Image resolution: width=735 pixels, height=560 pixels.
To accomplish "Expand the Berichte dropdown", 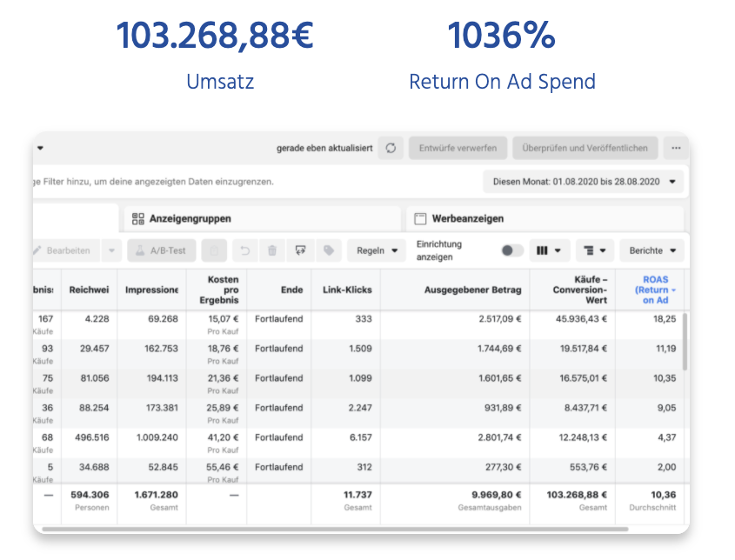I will (x=651, y=250).
